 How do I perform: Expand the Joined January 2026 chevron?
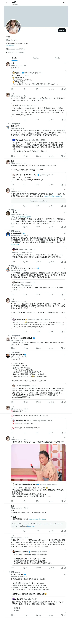click(24, 49)
